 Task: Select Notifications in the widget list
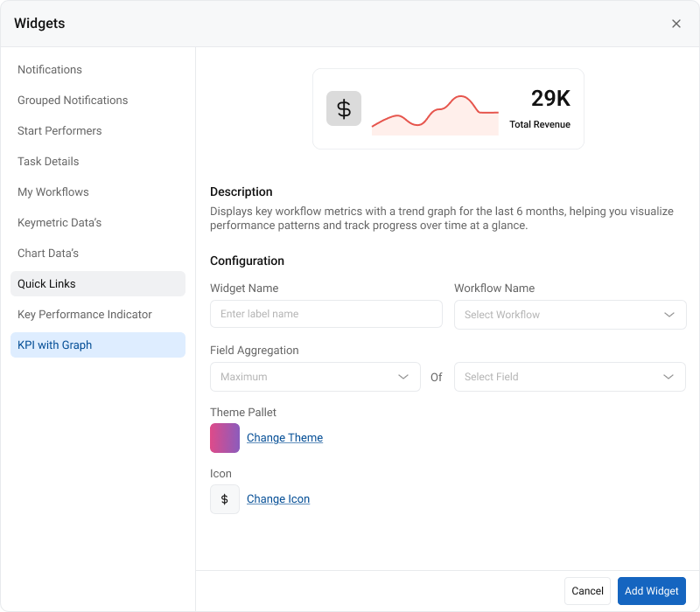[50, 70]
